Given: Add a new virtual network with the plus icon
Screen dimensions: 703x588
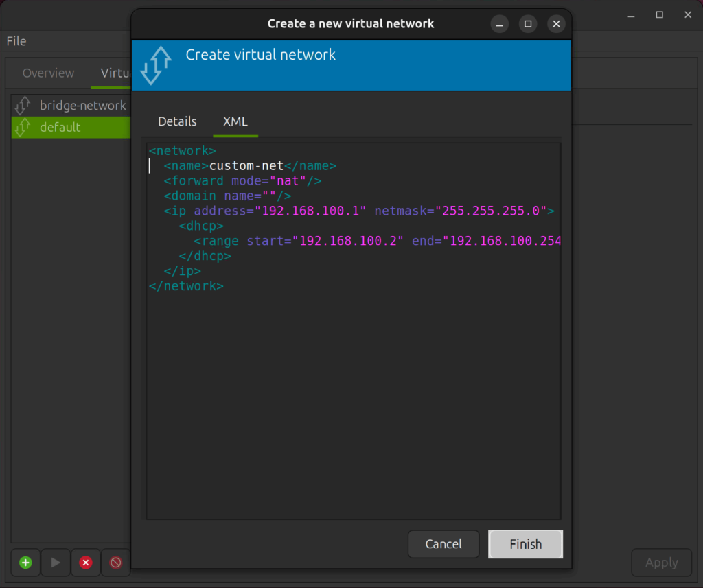Looking at the screenshot, I should [x=25, y=563].
